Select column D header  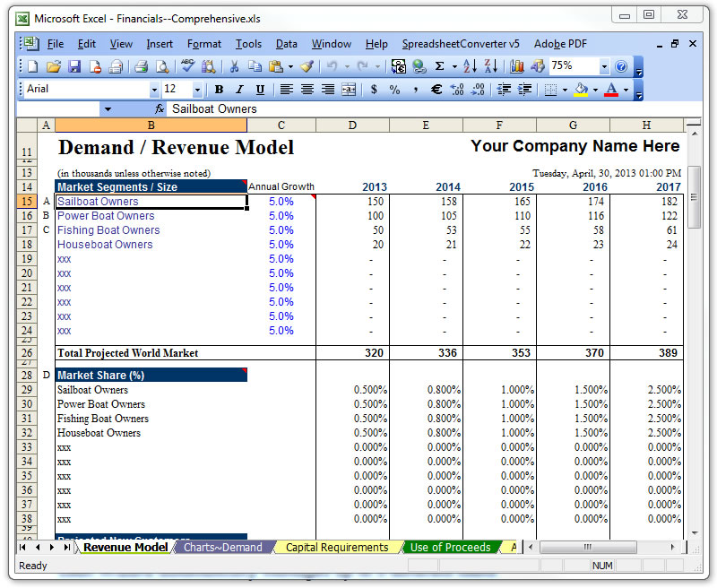tap(352, 125)
